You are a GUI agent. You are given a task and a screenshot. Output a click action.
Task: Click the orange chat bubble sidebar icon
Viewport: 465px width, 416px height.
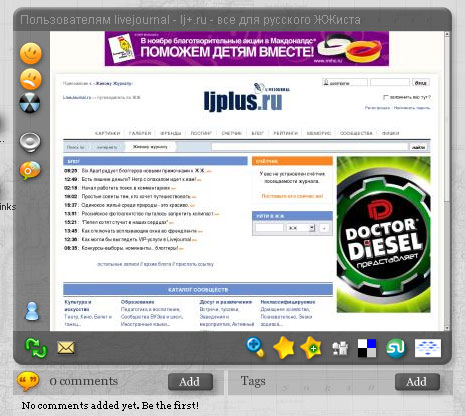[x=30, y=170]
